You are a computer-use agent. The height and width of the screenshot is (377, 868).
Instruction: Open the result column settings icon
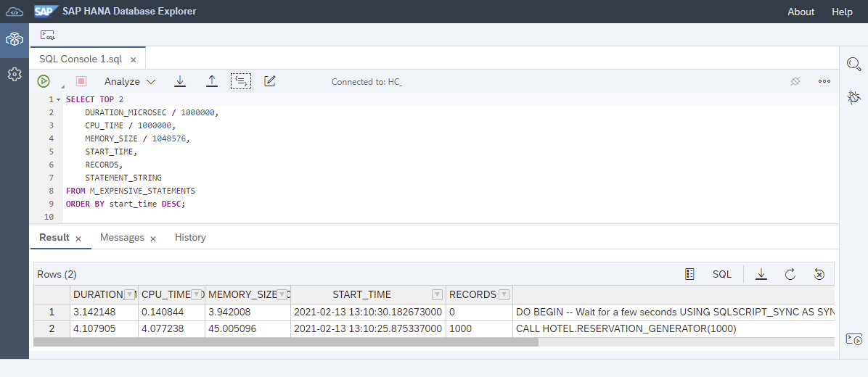tap(689, 274)
